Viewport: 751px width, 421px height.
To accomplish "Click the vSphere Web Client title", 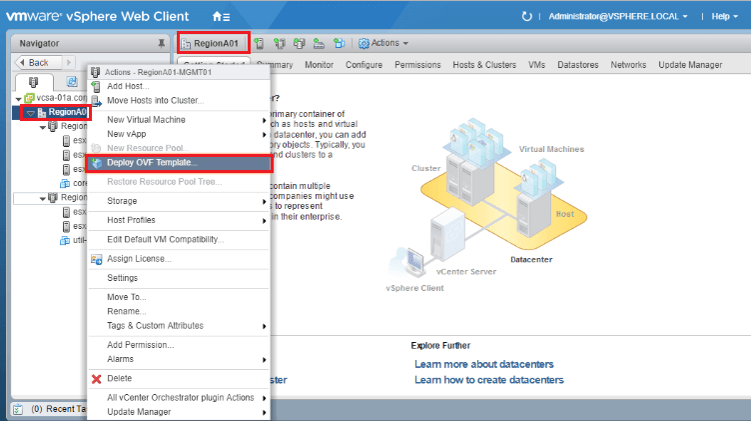I will pyautogui.click(x=127, y=16).
